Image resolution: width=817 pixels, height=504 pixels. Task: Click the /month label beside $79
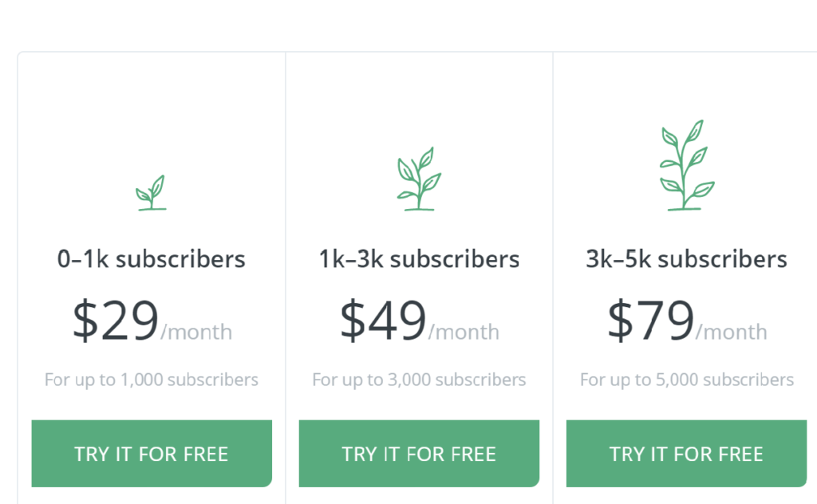732,333
